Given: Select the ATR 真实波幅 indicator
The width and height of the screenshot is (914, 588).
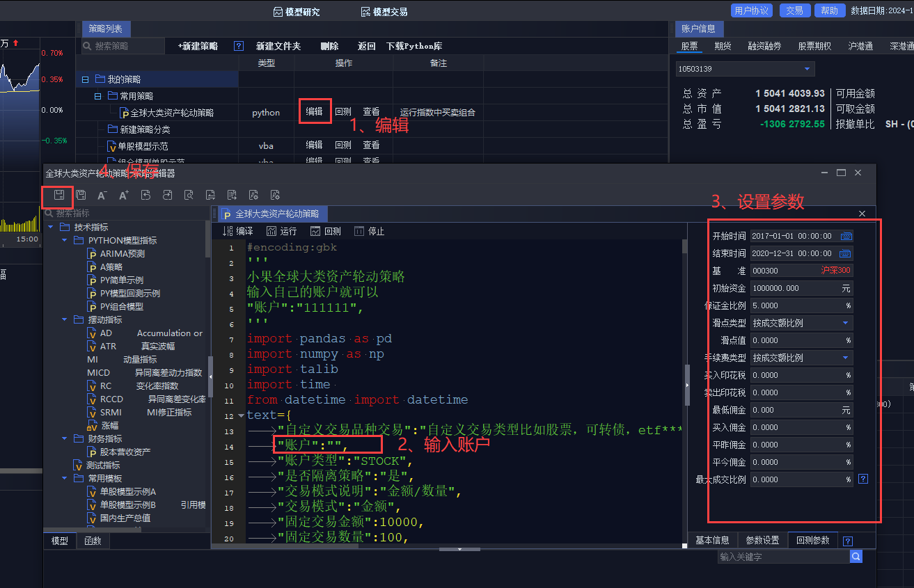Looking at the screenshot, I should click(x=131, y=346).
